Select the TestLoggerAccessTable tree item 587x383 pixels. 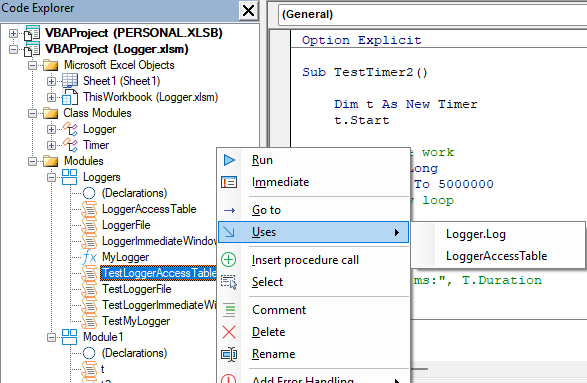click(159, 273)
